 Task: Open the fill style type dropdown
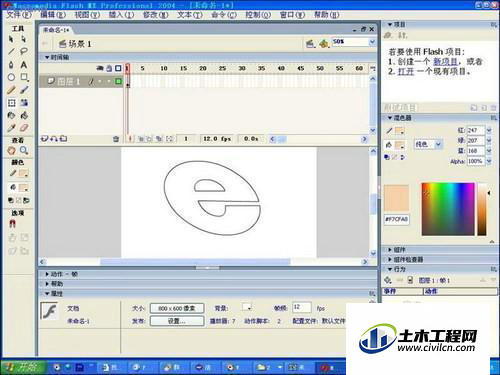point(439,144)
